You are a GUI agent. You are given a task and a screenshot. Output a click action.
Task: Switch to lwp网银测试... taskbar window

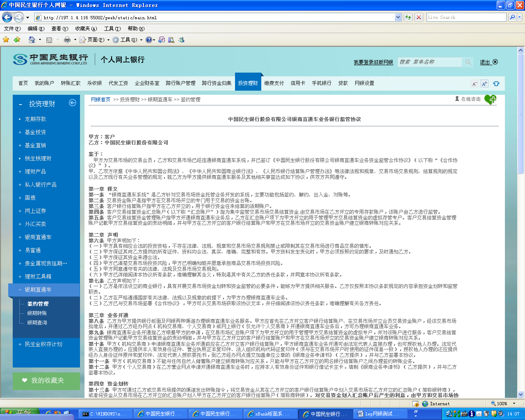379,414
